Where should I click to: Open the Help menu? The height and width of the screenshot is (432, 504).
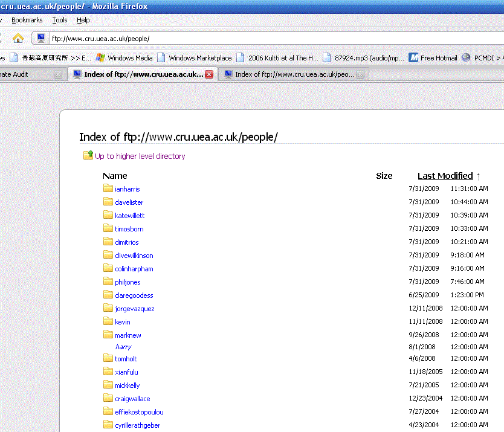click(x=83, y=20)
